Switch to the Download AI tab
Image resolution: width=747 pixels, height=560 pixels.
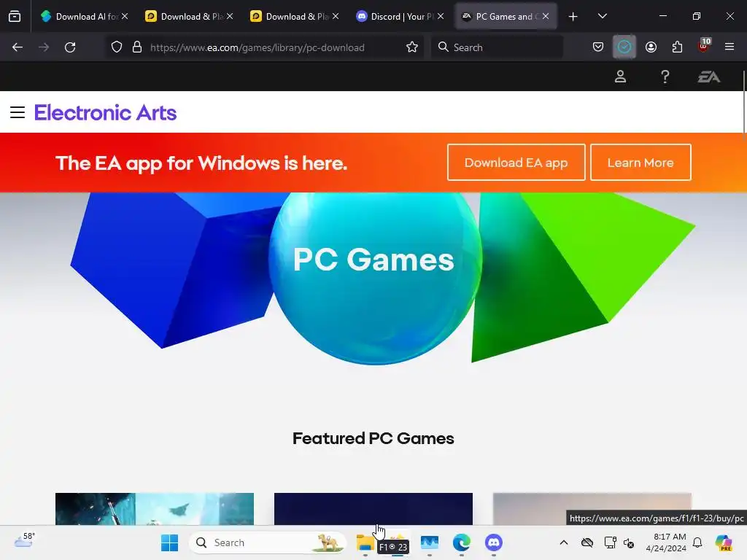[x=85, y=17]
